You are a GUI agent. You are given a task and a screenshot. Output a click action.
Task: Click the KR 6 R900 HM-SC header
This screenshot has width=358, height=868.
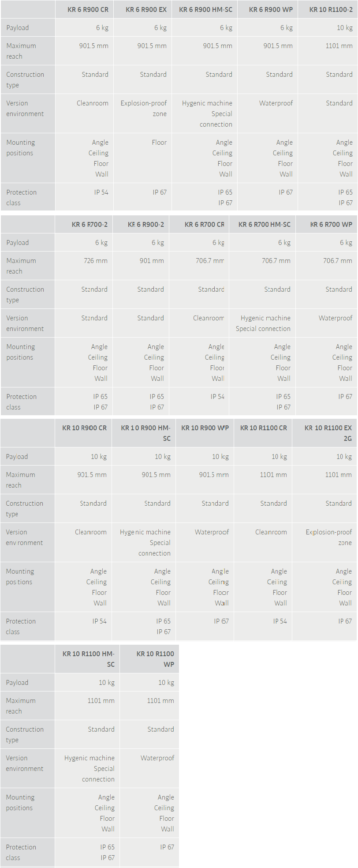click(205, 10)
